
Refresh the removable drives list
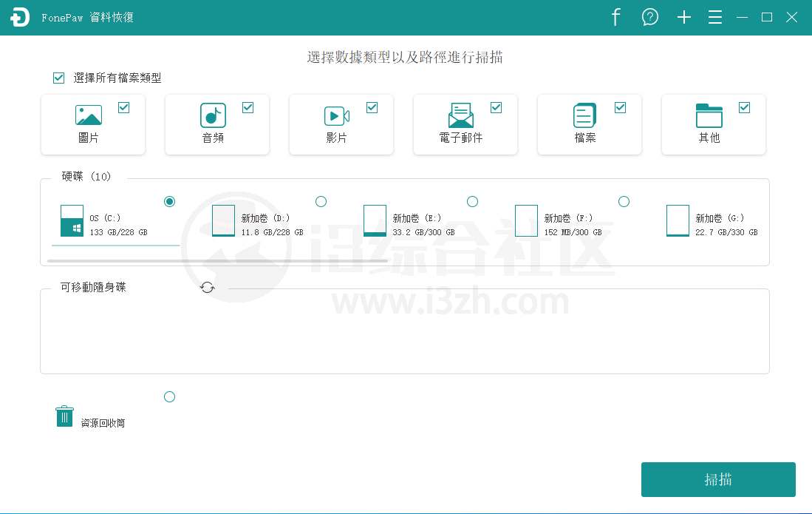point(208,287)
